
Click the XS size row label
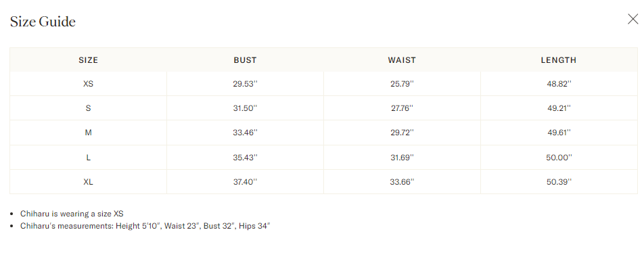pyautogui.click(x=89, y=84)
